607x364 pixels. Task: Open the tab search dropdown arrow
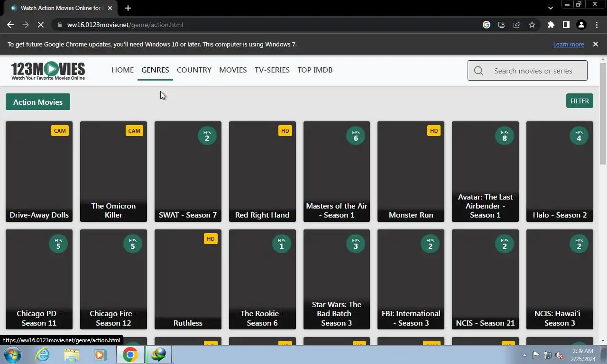tap(550, 8)
